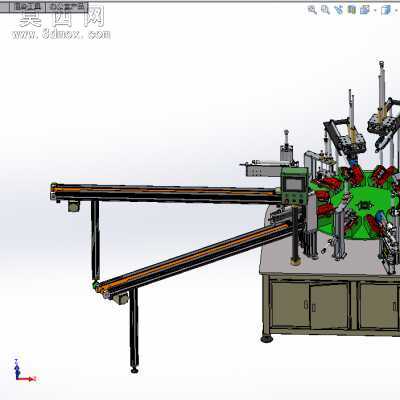
Task: Toggle the Section View tool
Action: pyautogui.click(x=351, y=10)
